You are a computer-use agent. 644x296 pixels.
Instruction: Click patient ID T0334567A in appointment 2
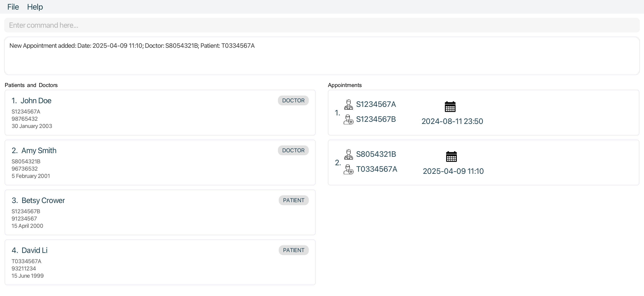(377, 169)
